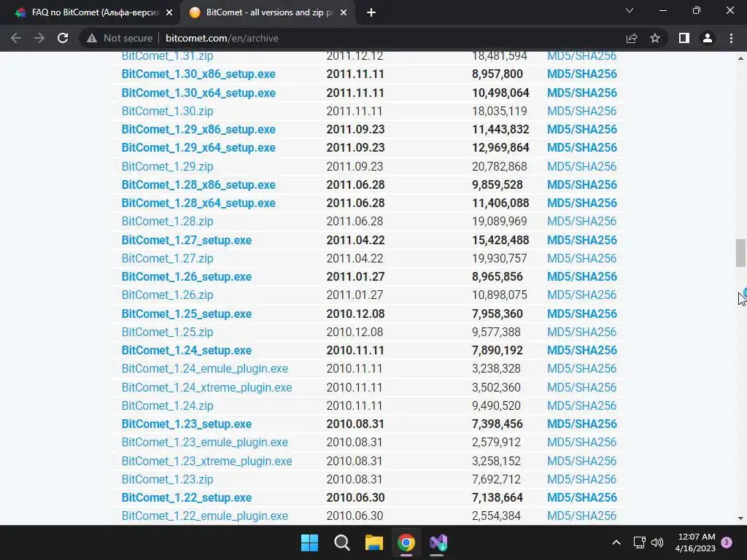747x560 pixels.
Task: Download BitComet_1.22_emule_plugin.exe
Action: point(204,516)
